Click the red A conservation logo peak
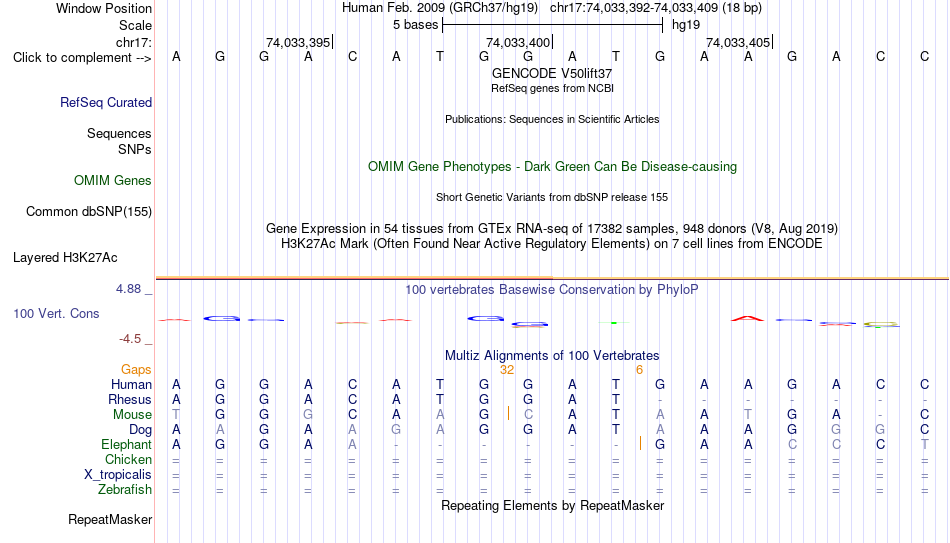 748,318
